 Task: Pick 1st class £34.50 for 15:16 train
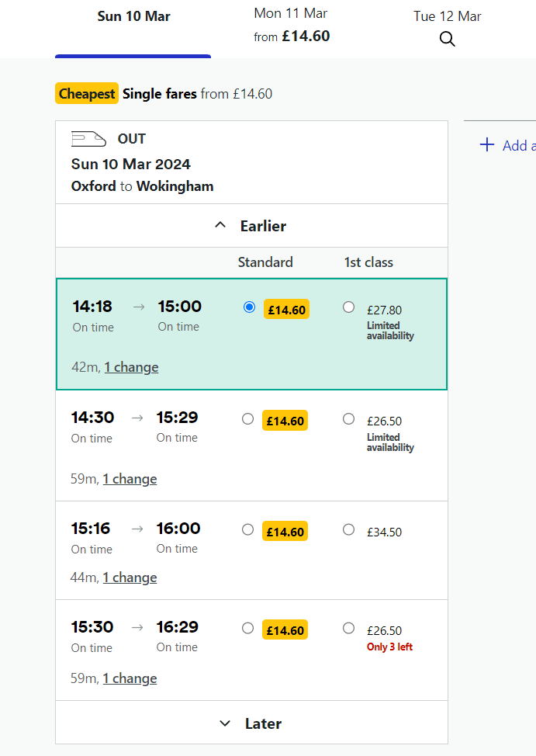pos(348,530)
